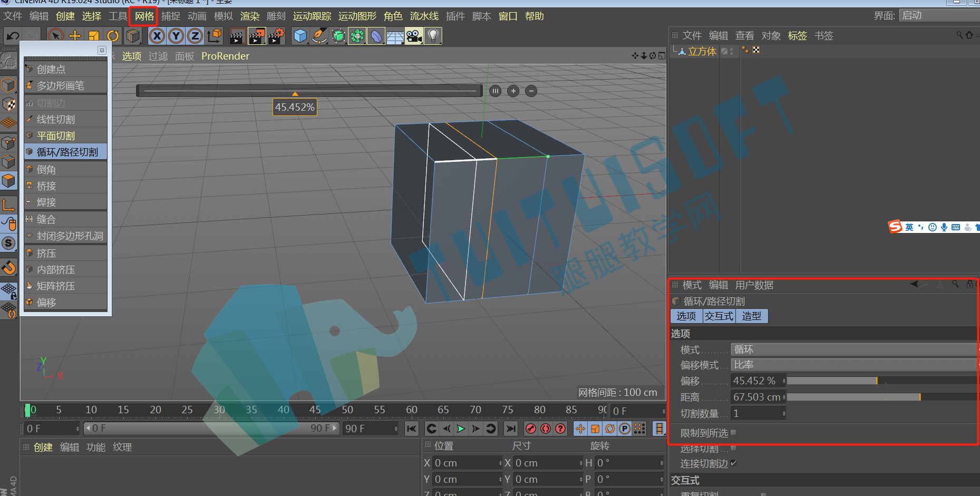Click the Undo arrow icon
The image size is (980, 496).
(x=12, y=36)
